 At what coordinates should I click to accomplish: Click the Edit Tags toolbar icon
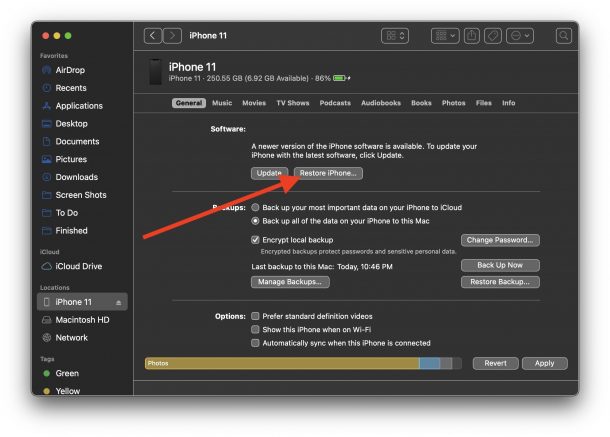(493, 36)
